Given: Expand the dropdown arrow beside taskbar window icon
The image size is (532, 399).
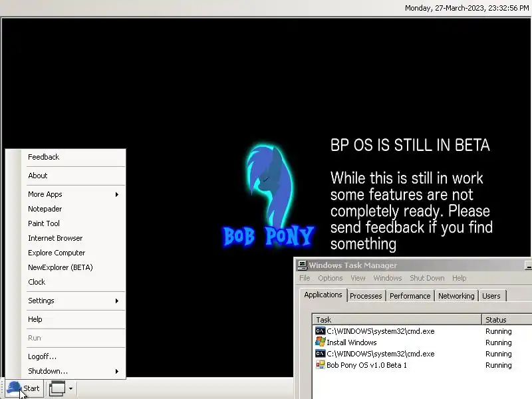Looking at the screenshot, I should (70, 388).
